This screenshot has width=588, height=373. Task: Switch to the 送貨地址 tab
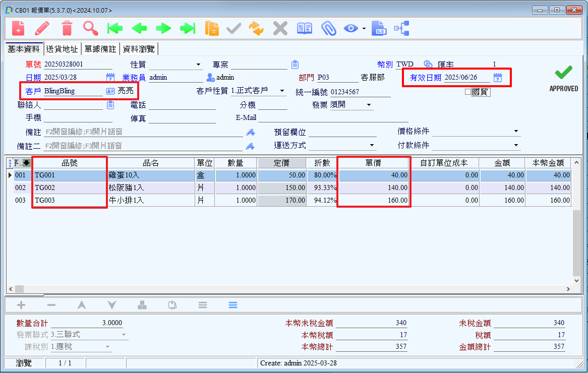coord(62,49)
